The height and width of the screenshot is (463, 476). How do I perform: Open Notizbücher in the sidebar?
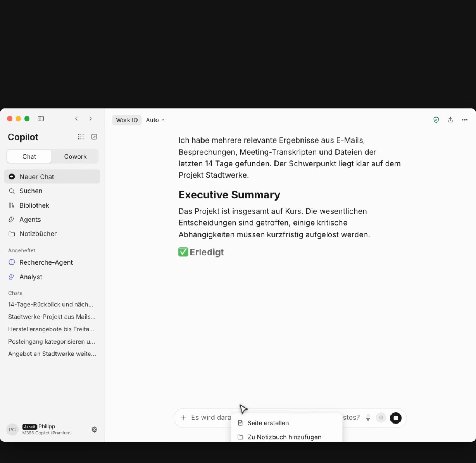click(x=52, y=234)
